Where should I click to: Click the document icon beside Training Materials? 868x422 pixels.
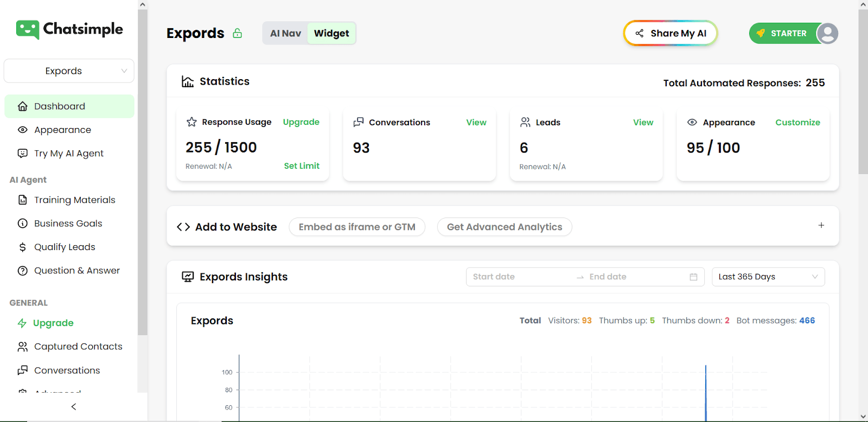point(23,200)
